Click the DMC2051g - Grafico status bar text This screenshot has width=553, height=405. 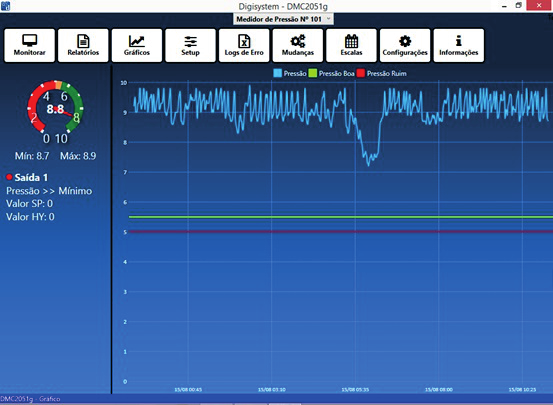[30, 399]
